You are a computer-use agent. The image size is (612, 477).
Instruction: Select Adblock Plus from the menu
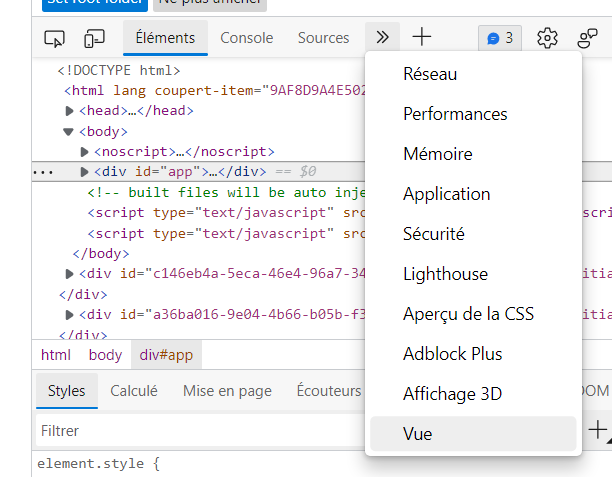(x=473, y=354)
